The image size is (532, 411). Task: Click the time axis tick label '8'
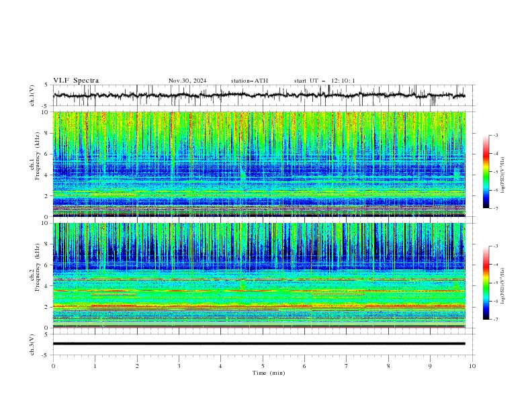[x=388, y=366]
